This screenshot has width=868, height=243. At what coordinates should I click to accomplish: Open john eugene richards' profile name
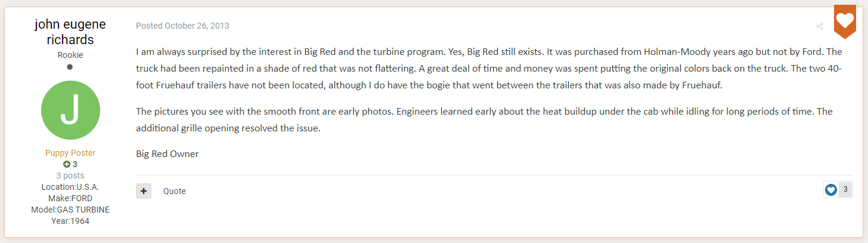[70, 32]
